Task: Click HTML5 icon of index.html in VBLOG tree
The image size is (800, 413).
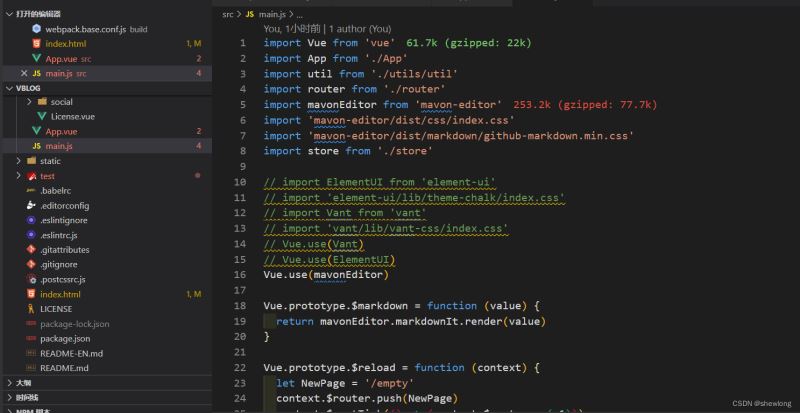Action: 31,294
